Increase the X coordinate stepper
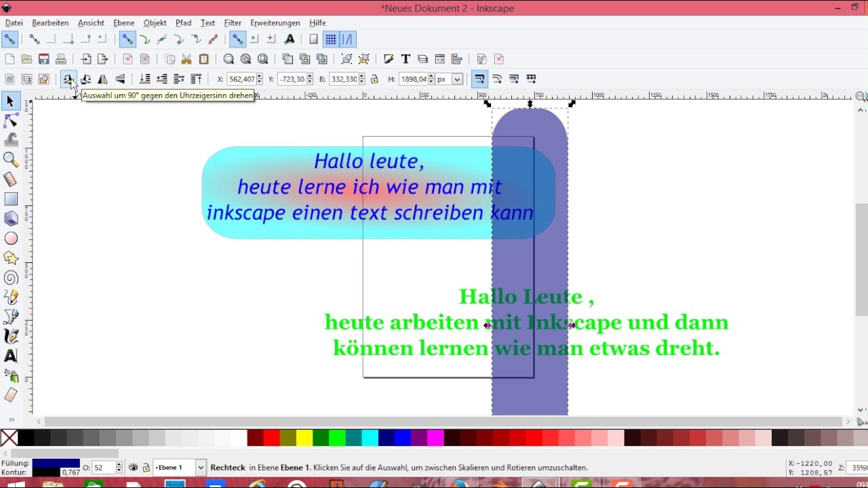Viewport: 868px width, 488px height. coord(259,76)
